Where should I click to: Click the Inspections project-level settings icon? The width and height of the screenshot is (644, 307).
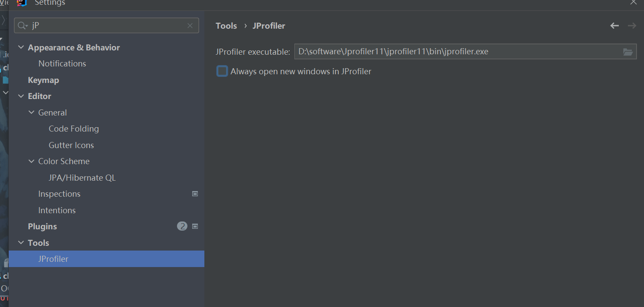195,194
